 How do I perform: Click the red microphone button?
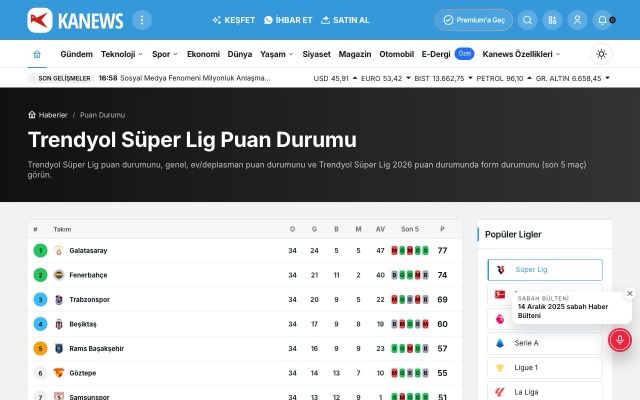point(620,340)
